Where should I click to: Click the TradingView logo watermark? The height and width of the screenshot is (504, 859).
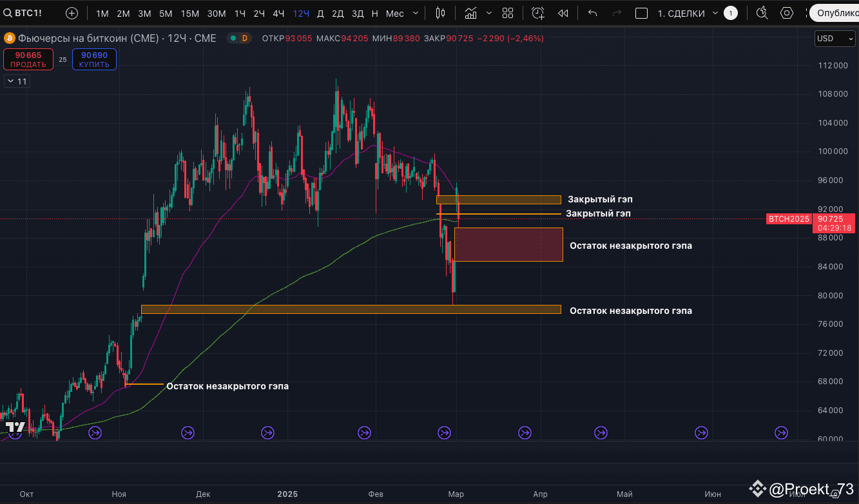(14, 426)
